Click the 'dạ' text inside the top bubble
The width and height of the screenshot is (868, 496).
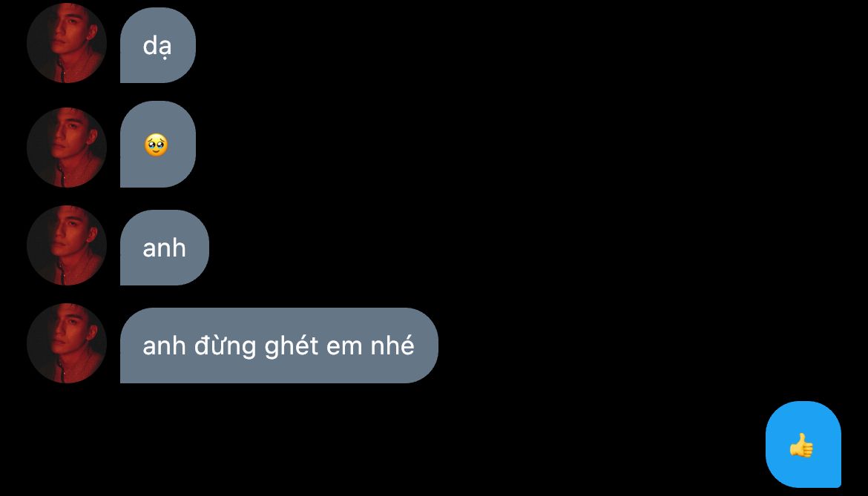tap(157, 47)
